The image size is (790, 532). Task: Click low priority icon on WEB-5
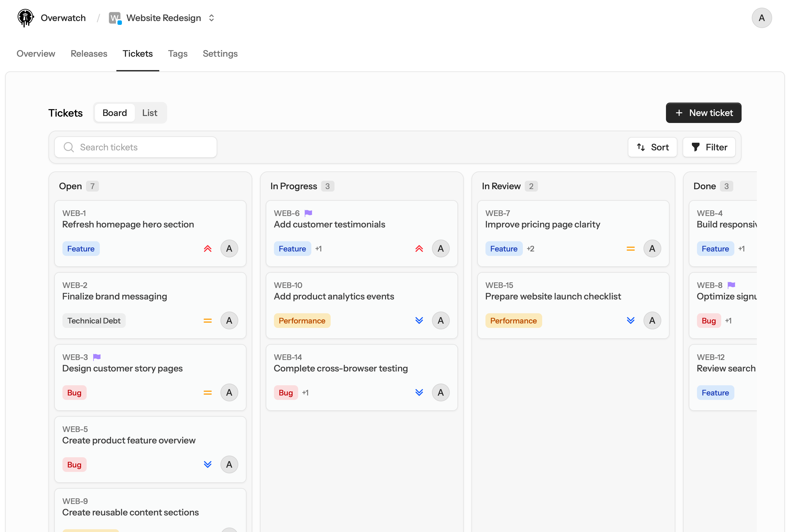(x=208, y=464)
